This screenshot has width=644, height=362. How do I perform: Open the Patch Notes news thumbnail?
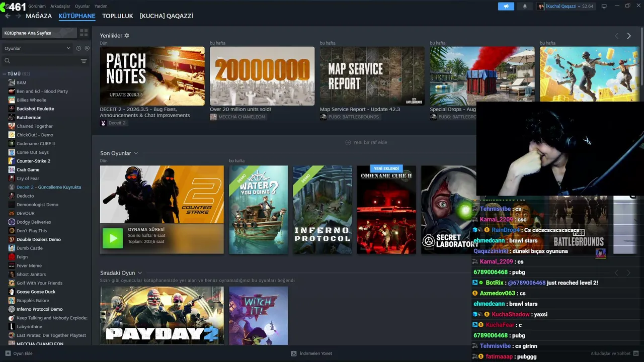point(152,76)
